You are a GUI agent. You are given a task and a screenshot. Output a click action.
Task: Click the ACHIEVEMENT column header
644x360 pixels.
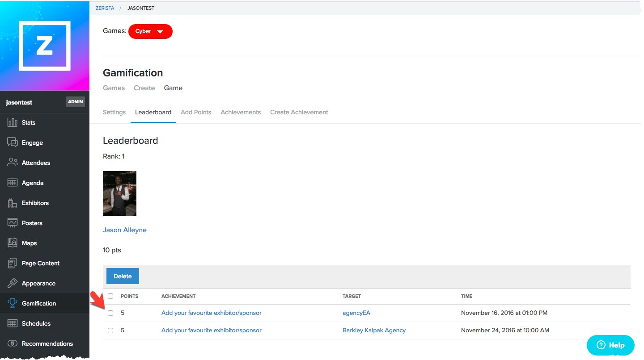pos(178,296)
